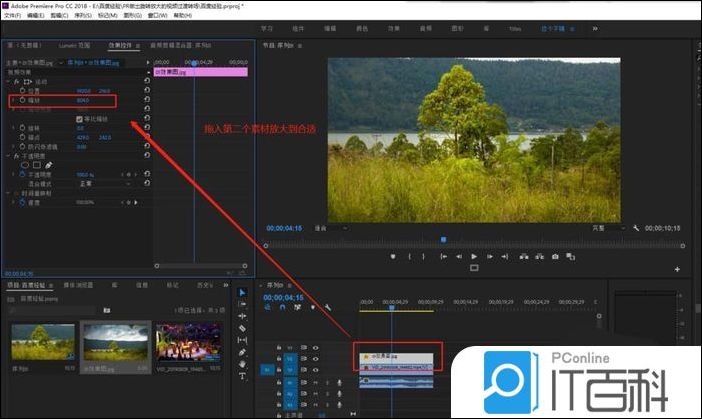Click the Opacity percentage value
Screen dimensions: 702x419
85,175
